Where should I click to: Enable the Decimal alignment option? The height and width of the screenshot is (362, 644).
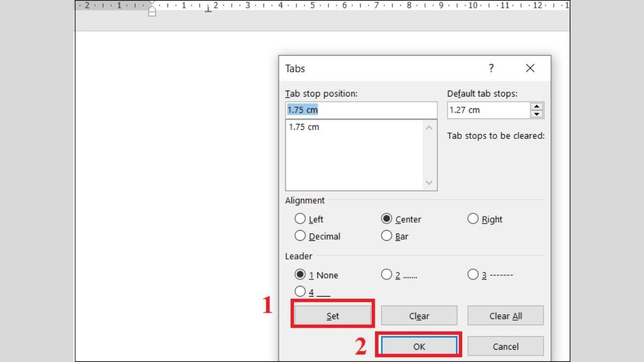click(301, 236)
